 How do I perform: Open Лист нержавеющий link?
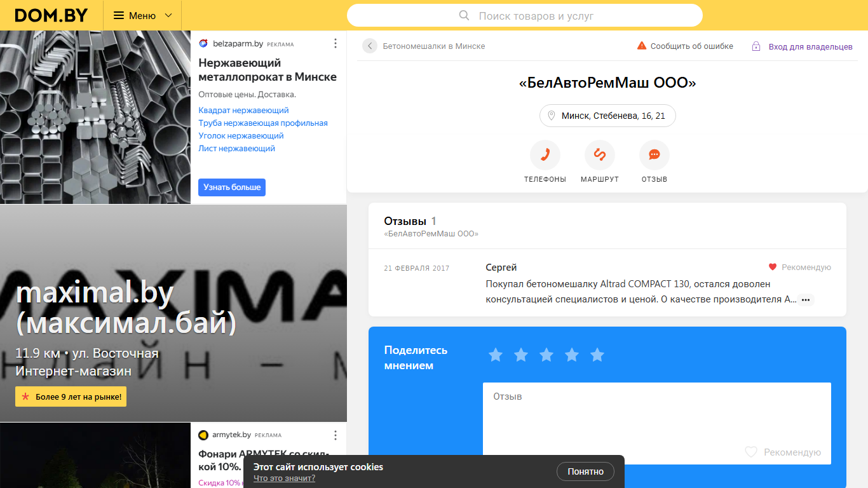click(x=236, y=149)
